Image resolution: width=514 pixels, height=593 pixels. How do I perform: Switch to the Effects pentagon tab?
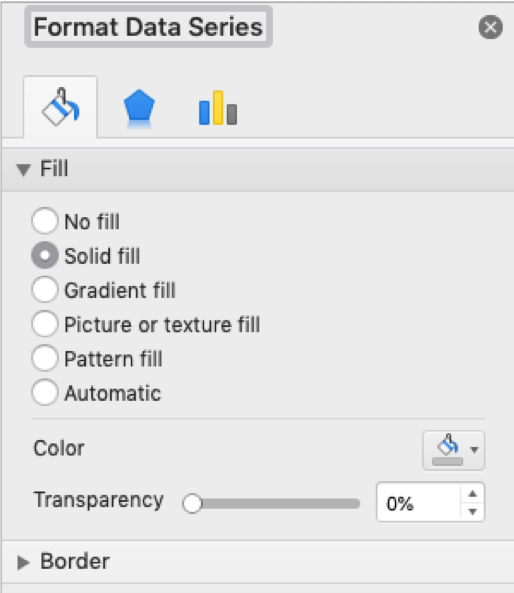(x=139, y=108)
